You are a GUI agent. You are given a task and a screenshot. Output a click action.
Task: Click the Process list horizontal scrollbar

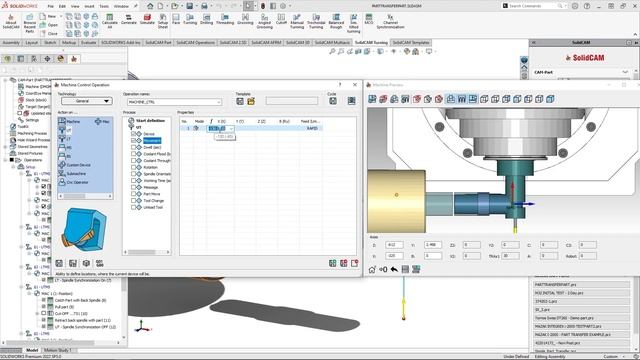(147, 252)
